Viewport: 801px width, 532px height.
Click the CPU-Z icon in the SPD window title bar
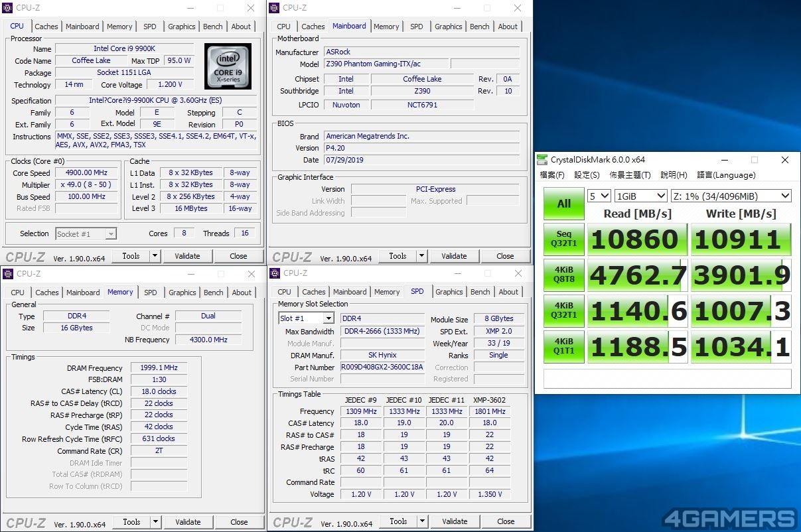(x=274, y=273)
